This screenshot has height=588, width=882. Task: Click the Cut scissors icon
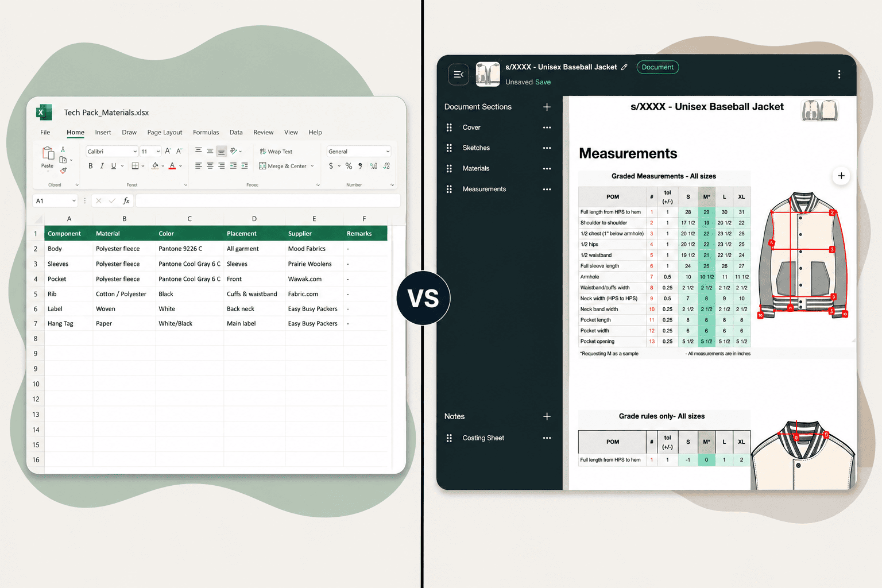click(63, 149)
